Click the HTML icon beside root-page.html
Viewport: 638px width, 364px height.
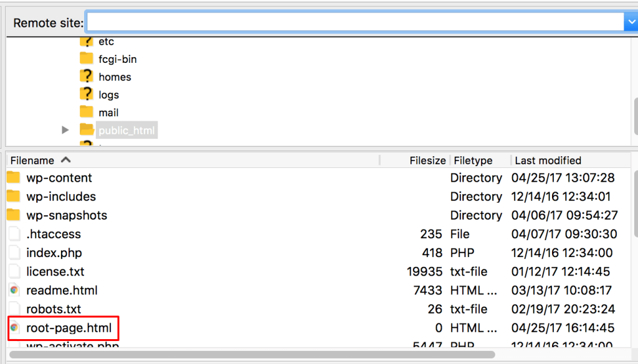[14, 328]
